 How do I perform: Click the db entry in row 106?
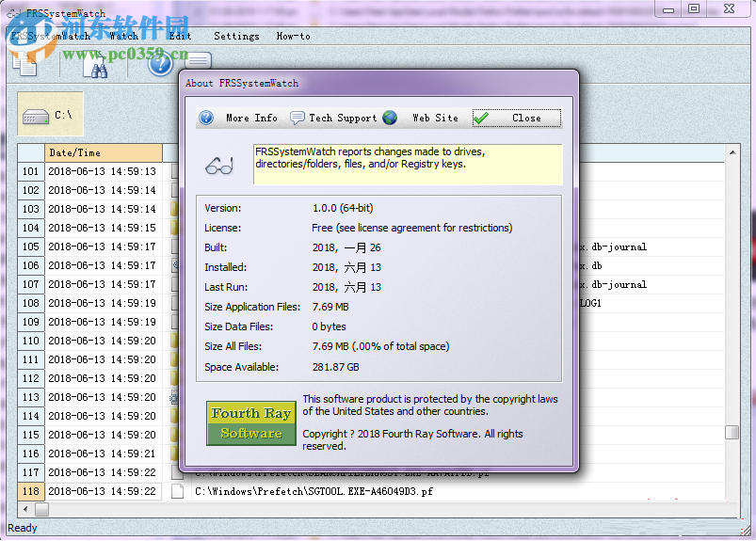[591, 265]
